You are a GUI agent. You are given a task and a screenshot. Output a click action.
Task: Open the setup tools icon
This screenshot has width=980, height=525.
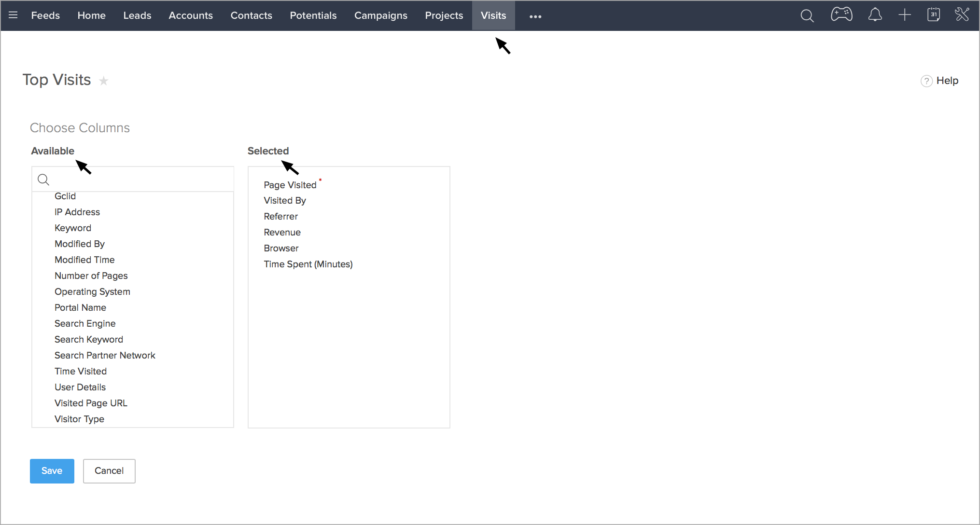click(962, 15)
